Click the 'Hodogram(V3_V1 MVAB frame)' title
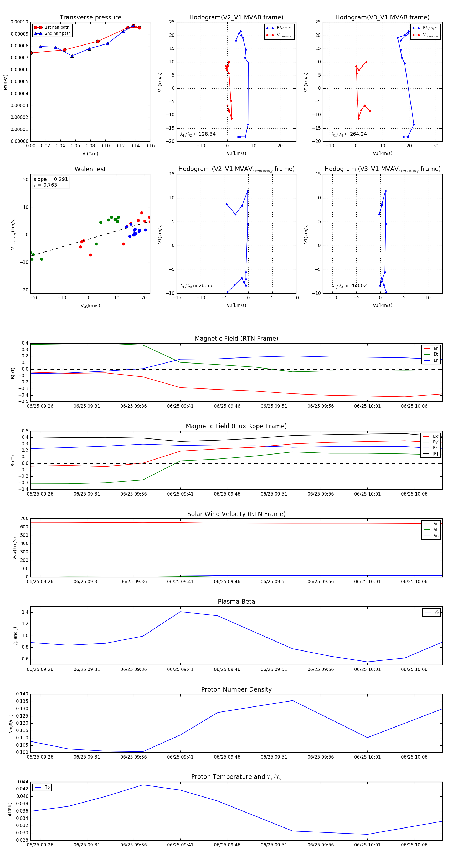 (382, 17)
